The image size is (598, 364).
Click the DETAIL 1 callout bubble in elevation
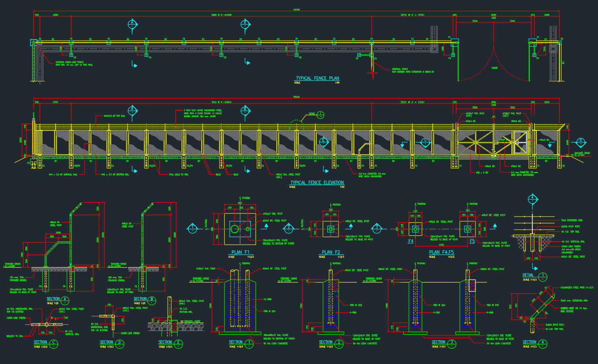[x=321, y=115]
